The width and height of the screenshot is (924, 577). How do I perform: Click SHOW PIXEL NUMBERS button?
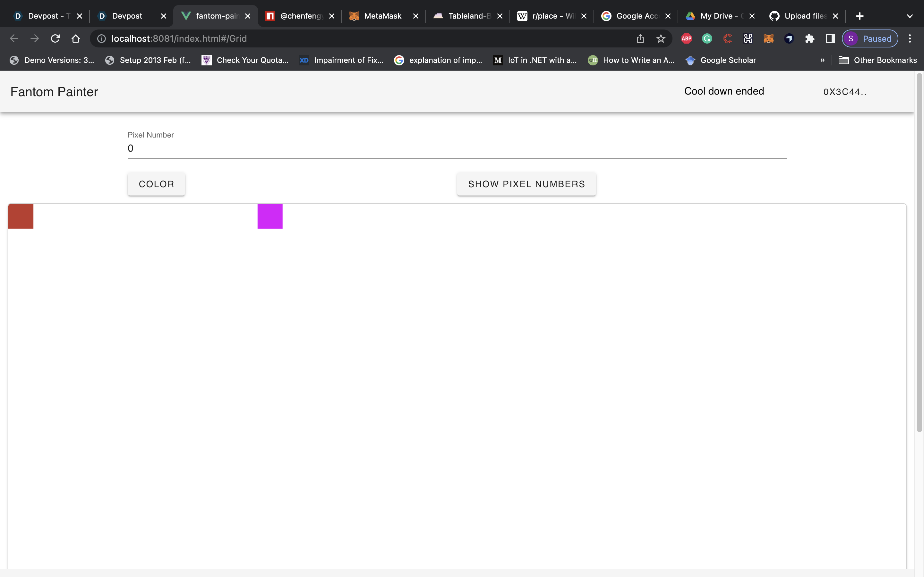[526, 184]
